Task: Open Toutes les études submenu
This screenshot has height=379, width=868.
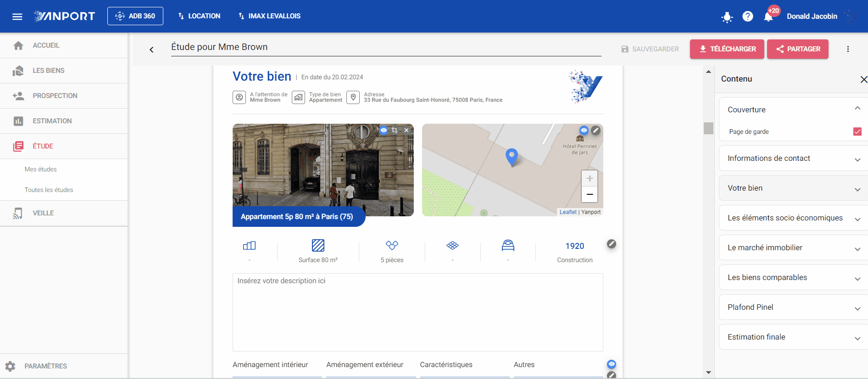Action: pyautogui.click(x=49, y=190)
